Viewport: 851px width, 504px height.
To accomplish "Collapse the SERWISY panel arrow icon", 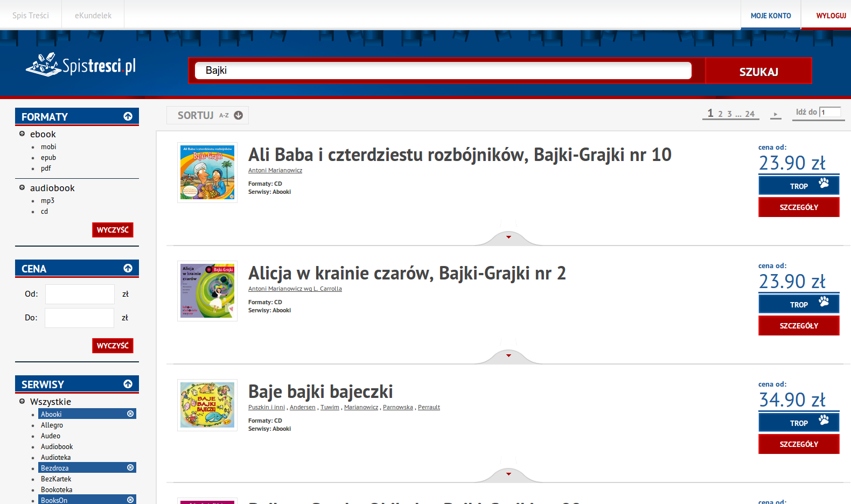I will click(x=128, y=384).
